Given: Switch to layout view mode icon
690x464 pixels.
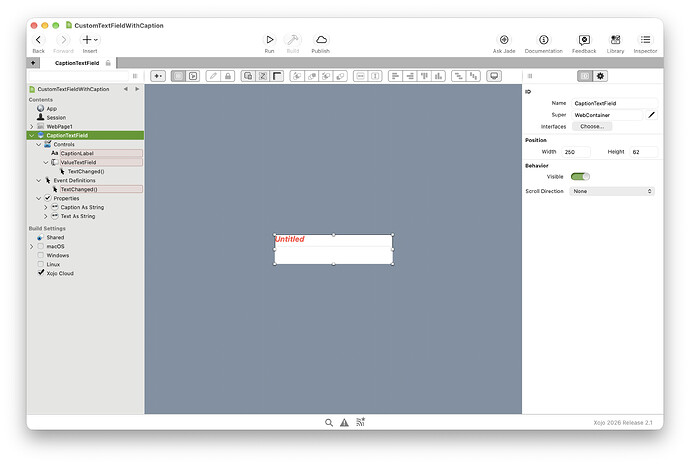Looking at the screenshot, I should coord(178,76).
